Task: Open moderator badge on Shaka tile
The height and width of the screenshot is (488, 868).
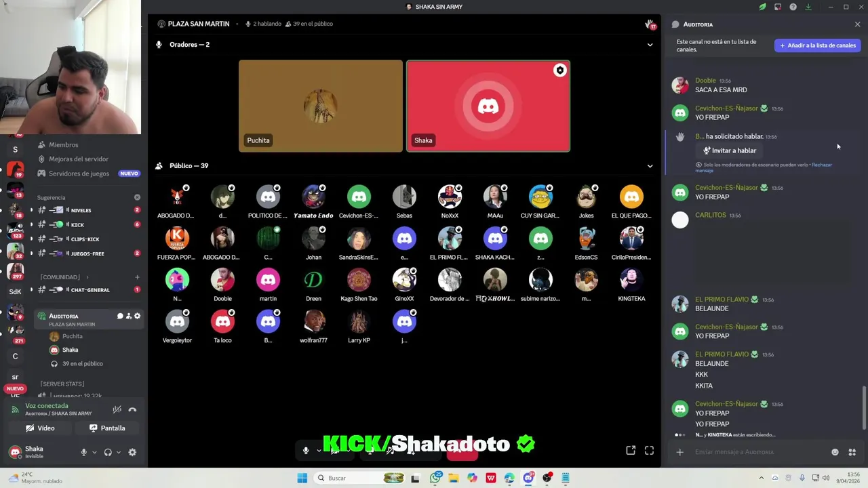Action: point(559,70)
